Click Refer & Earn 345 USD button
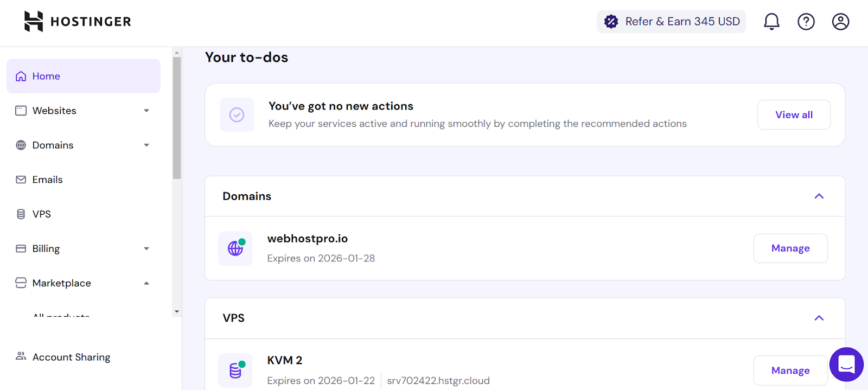Image resolution: width=868 pixels, height=390 pixels. [x=671, y=22]
